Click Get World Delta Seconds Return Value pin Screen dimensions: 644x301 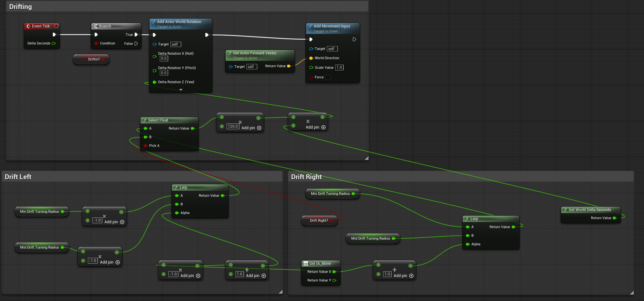(x=614, y=218)
